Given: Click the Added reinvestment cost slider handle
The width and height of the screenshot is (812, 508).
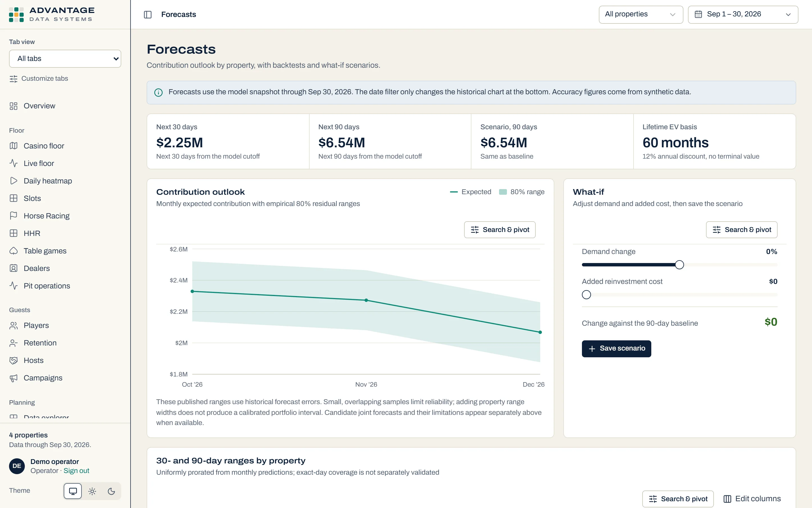Looking at the screenshot, I should tap(586, 295).
